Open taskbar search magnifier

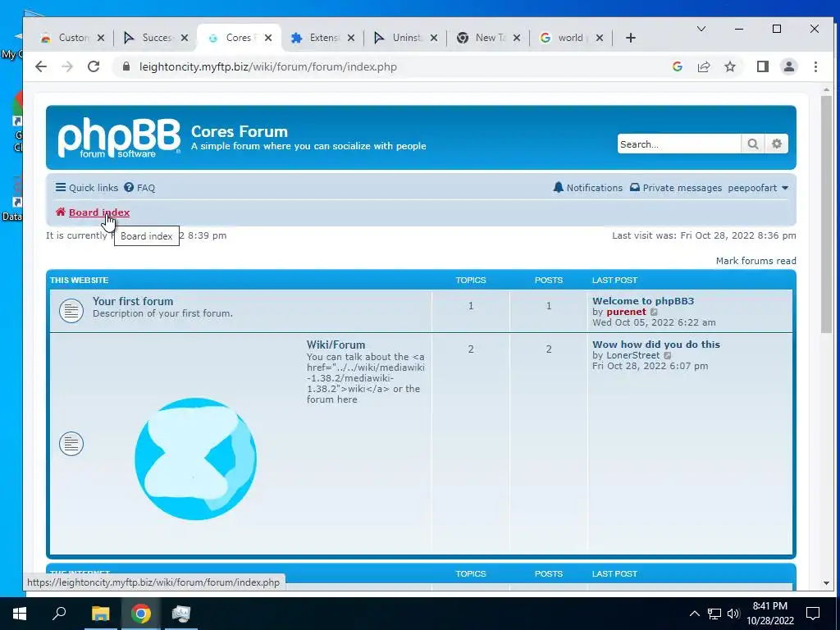(x=59, y=614)
